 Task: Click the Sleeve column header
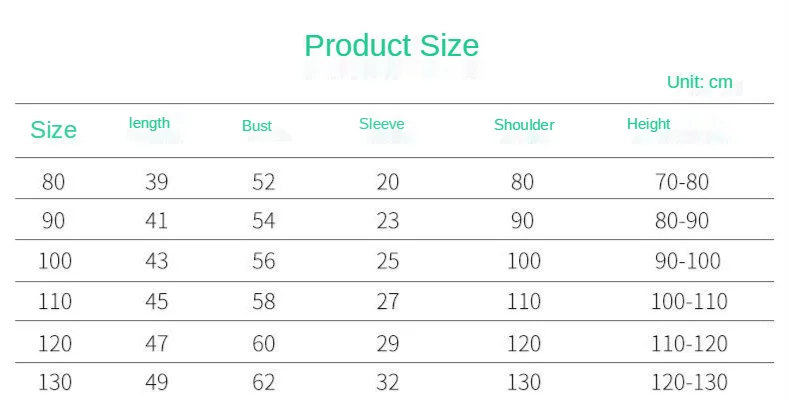[381, 124]
